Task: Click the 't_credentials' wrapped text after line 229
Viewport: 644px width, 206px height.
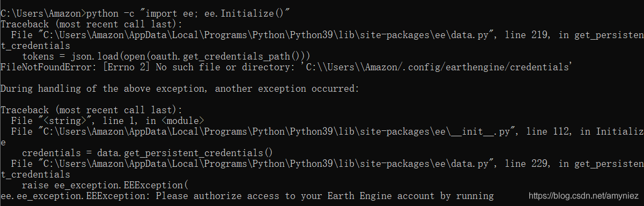Action: 35,174
